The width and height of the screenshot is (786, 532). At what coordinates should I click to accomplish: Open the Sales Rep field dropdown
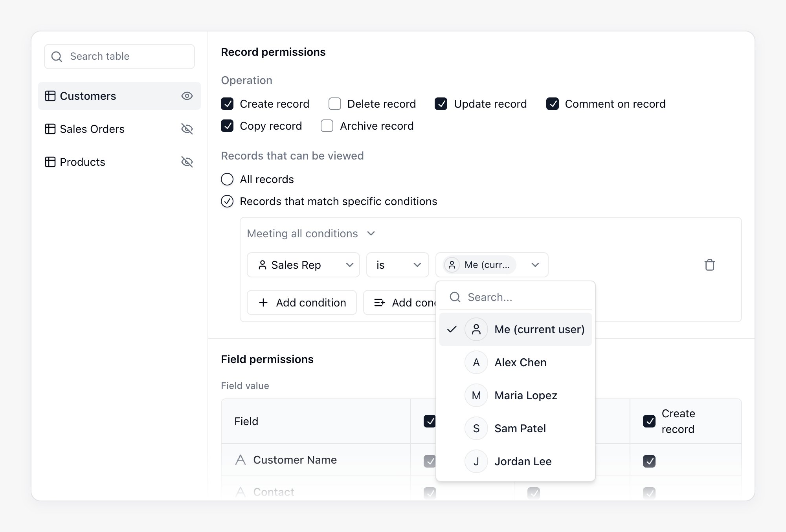[x=303, y=265]
